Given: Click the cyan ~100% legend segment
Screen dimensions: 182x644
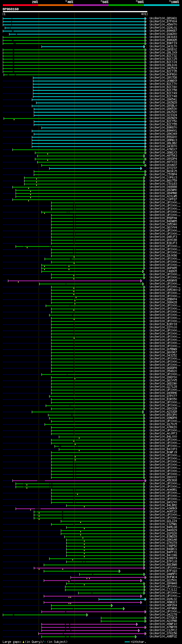Looking at the screenshot, I should point(162,5).
